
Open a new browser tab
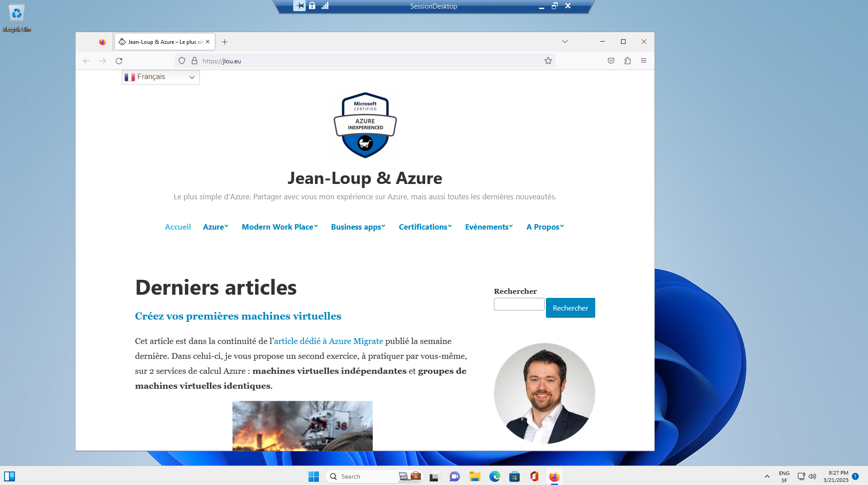(x=225, y=42)
